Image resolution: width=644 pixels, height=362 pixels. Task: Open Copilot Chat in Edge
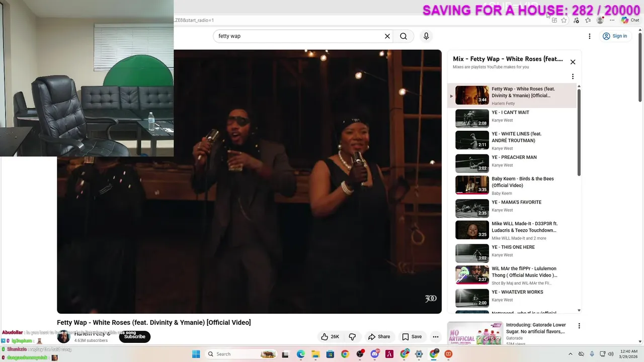click(x=630, y=20)
